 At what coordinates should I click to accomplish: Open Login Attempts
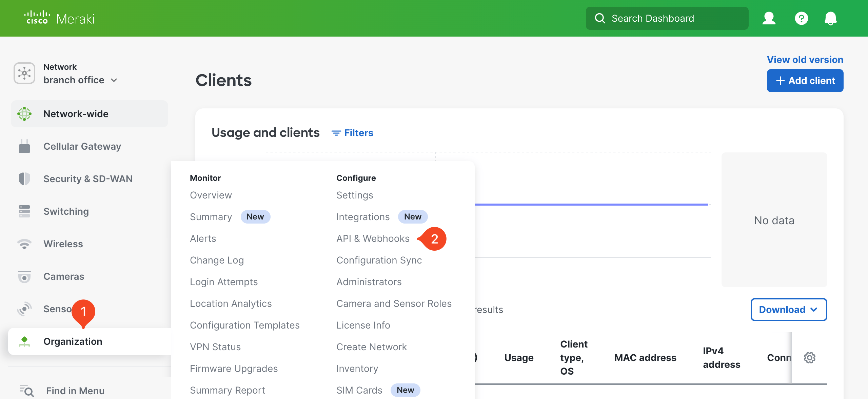pyautogui.click(x=224, y=282)
